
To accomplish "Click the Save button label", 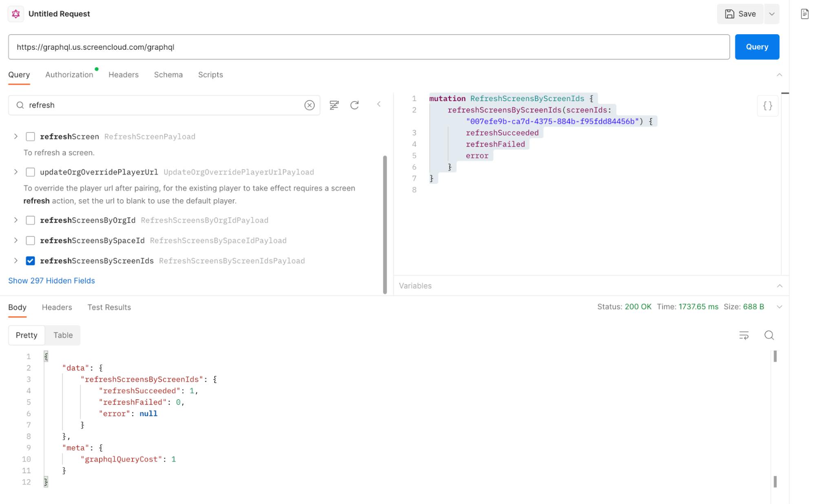I will [x=747, y=14].
